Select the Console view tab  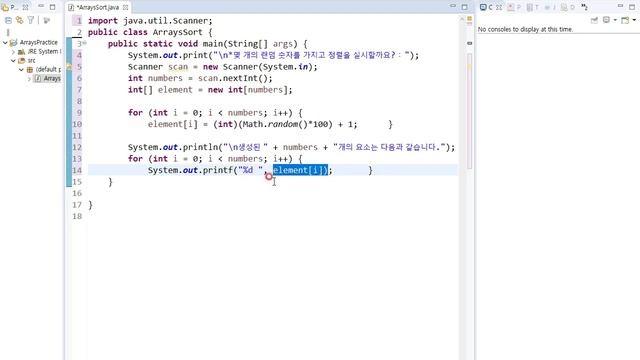click(x=487, y=7)
